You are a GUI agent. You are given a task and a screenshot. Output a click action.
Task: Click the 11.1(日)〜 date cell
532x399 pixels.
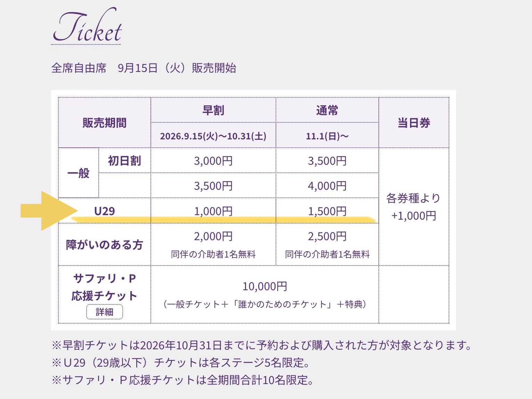(x=327, y=136)
